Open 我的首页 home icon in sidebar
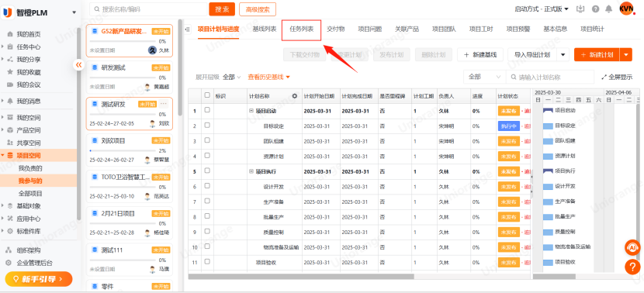Image resolution: width=644 pixels, height=293 pixels. [x=10, y=34]
